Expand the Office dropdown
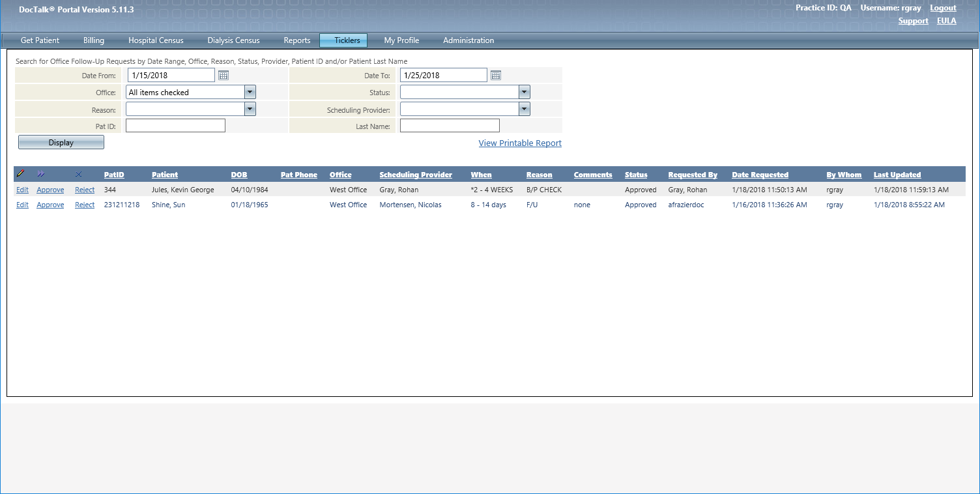Screen dimensions: 980x494 (x=250, y=93)
